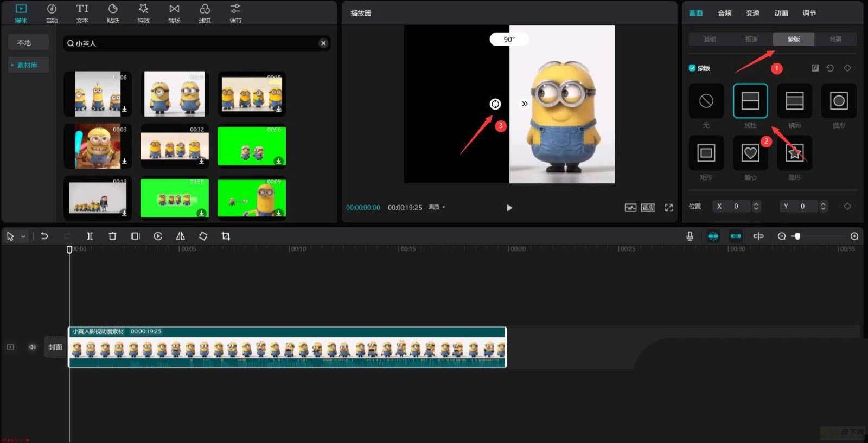Select the 镜面 mirror mask
This screenshot has width=868, height=443.
tap(795, 101)
